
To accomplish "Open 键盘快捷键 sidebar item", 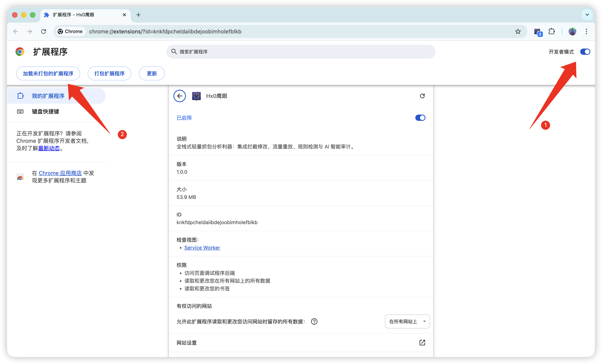I will [x=45, y=111].
